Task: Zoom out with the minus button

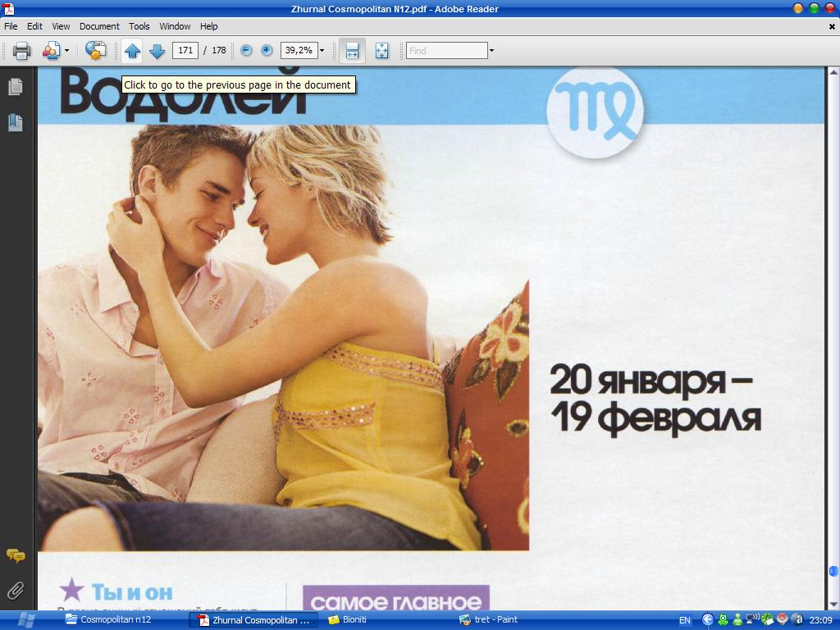Action: coord(246,50)
